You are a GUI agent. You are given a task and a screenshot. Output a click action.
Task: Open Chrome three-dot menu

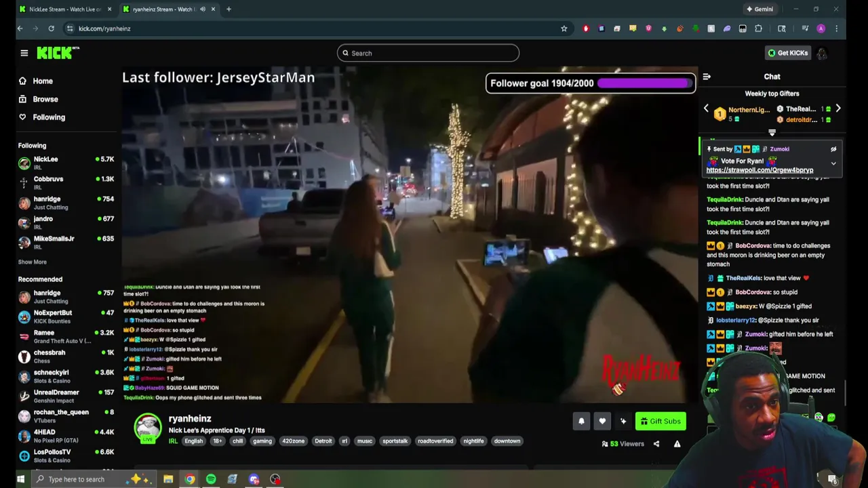pyautogui.click(x=836, y=28)
